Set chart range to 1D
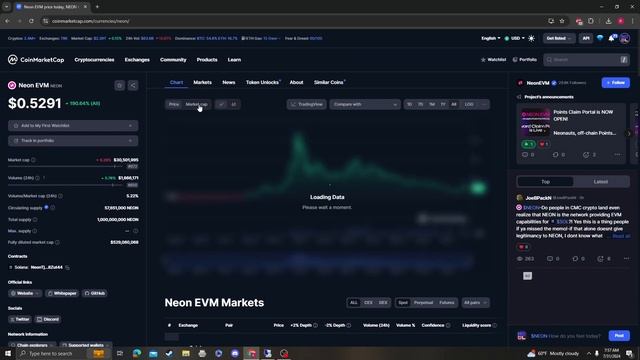This screenshot has width=640, height=360. pos(409,104)
